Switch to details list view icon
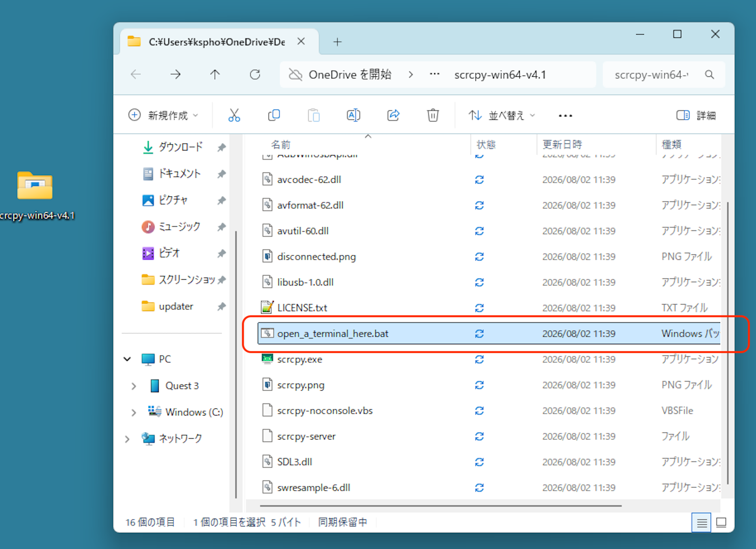This screenshot has width=756, height=549. (x=701, y=522)
